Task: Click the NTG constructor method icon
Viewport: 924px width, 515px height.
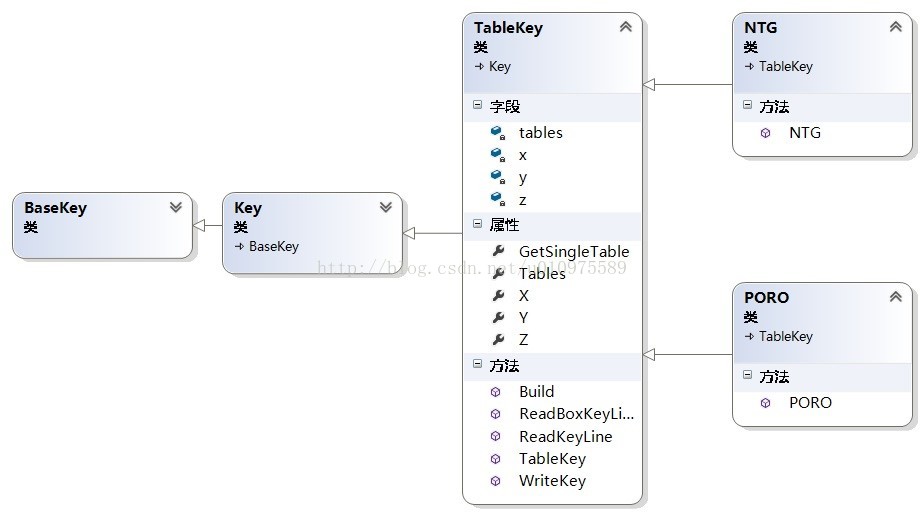Action: pos(766,132)
